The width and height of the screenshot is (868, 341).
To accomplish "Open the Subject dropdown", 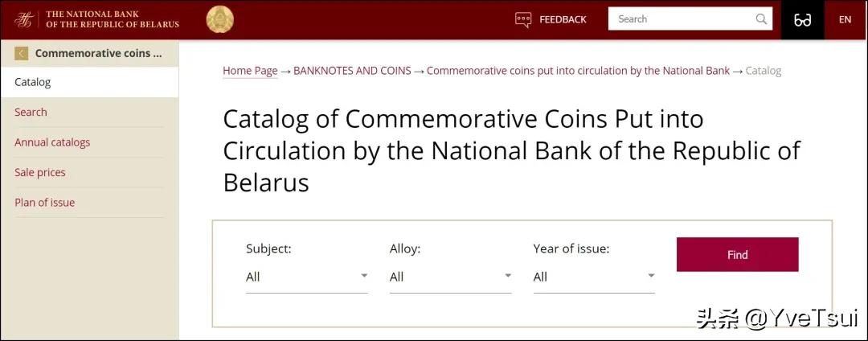I will (306, 277).
